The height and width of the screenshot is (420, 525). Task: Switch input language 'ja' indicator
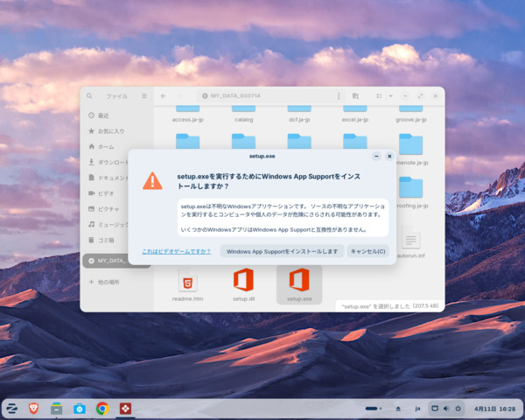tap(417, 409)
